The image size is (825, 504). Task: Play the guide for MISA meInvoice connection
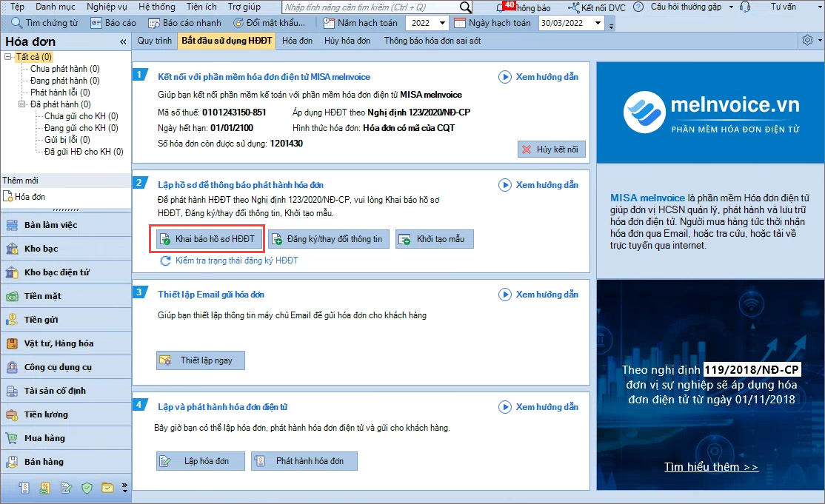[x=505, y=77]
